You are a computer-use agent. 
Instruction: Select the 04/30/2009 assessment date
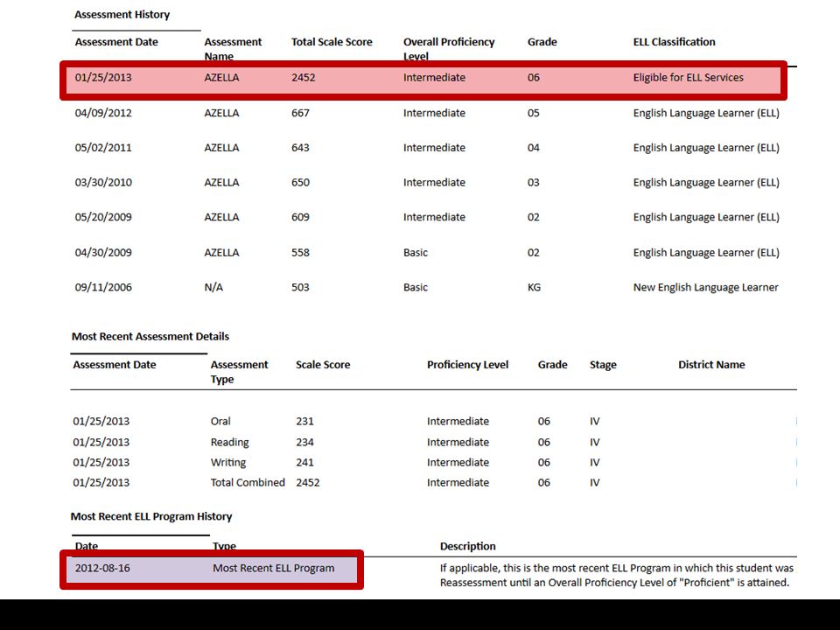click(103, 253)
